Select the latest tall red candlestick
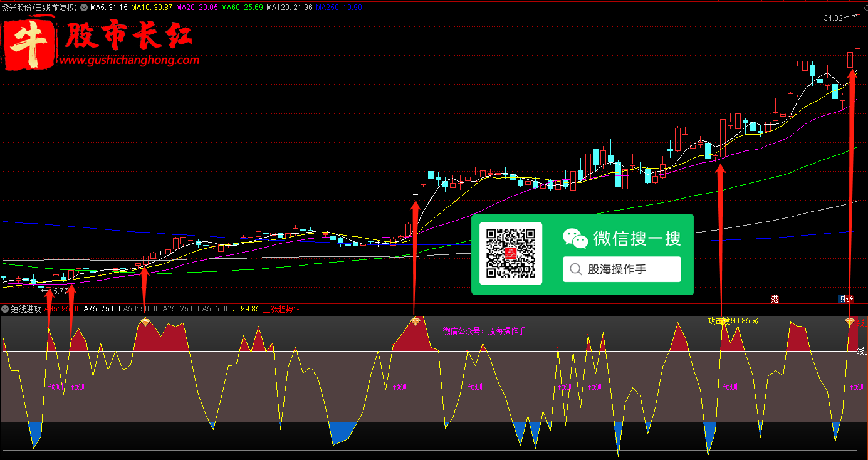This screenshot has height=460, width=868. click(857, 31)
